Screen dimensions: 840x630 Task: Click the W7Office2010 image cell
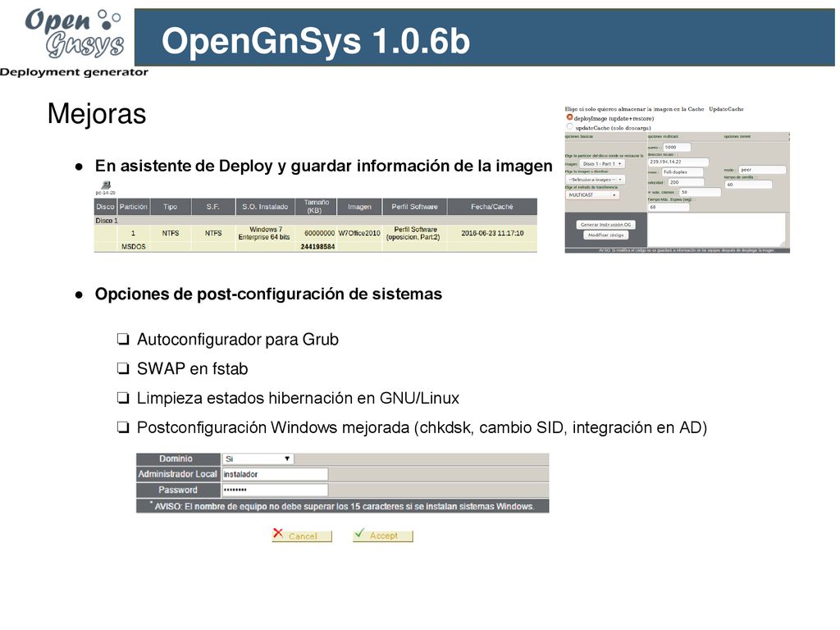click(359, 233)
